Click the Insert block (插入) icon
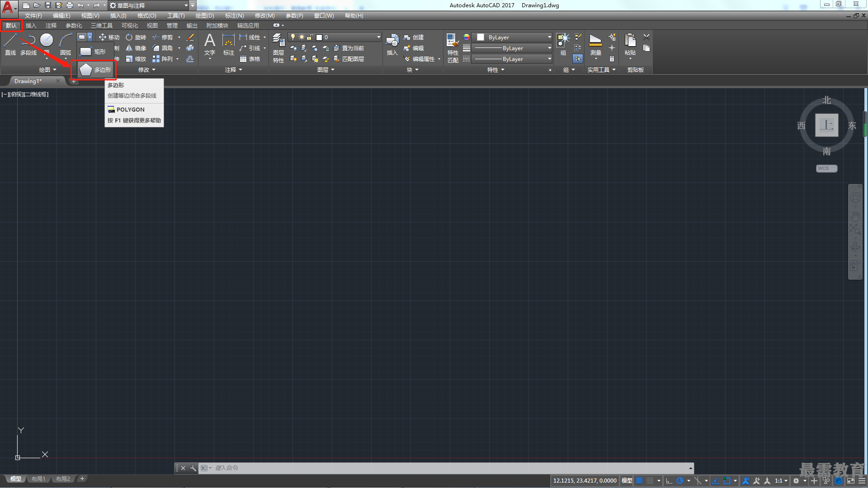 point(392,45)
